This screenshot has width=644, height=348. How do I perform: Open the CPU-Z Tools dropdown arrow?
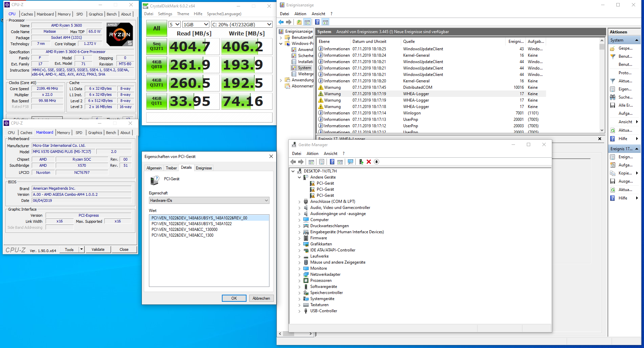(81, 249)
